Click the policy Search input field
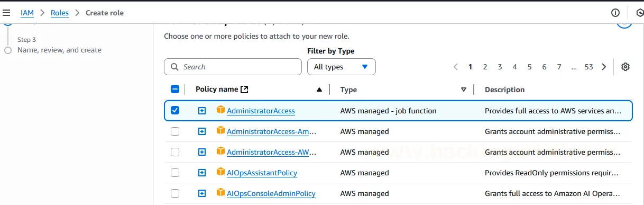Screen dimensions: 644x205 233,67
